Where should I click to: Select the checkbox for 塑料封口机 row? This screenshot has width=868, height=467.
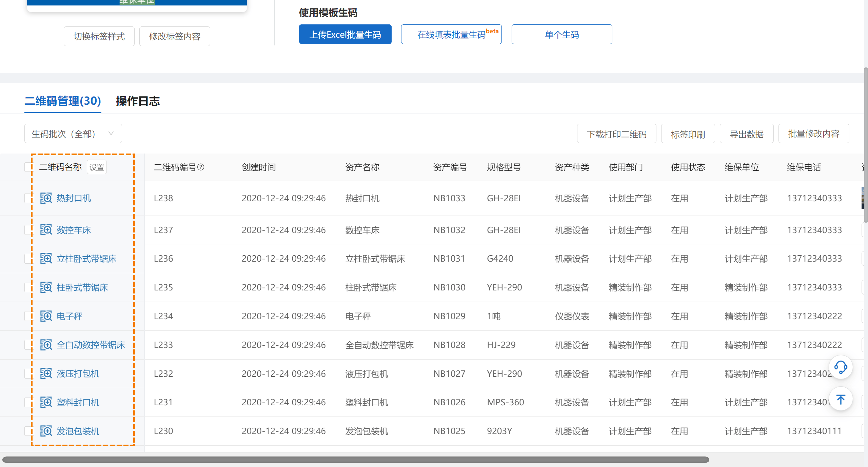(x=28, y=402)
